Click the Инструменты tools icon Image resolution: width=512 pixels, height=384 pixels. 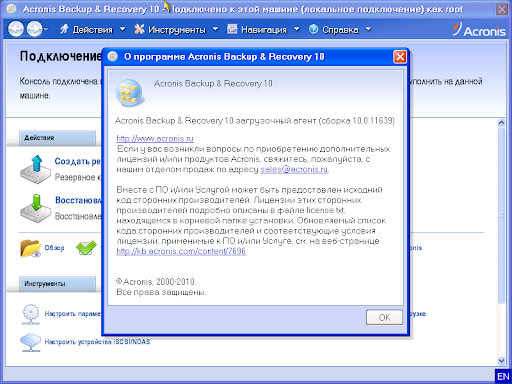139,29
